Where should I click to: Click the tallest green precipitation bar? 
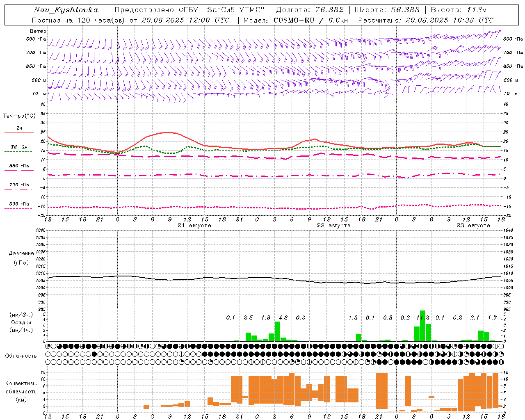click(422, 326)
